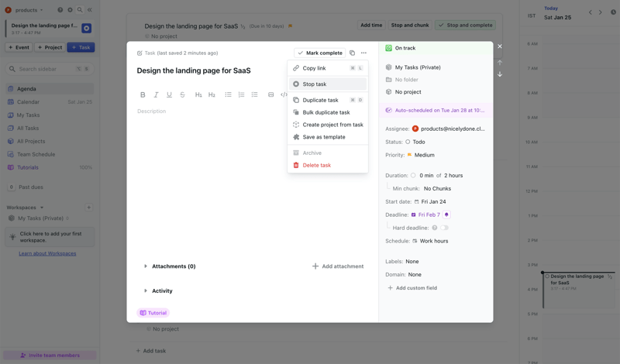Viewport: 620px width, 364px height.
Task: Insert numbered list
Action: point(241,94)
